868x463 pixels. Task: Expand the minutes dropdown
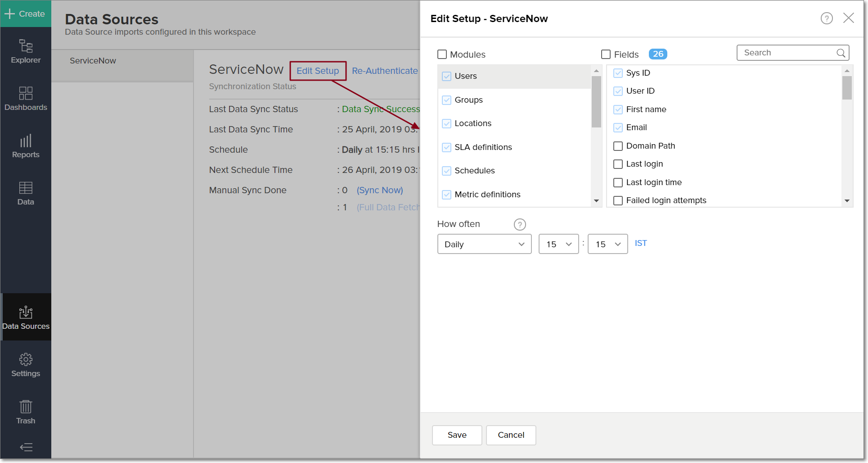tap(607, 244)
